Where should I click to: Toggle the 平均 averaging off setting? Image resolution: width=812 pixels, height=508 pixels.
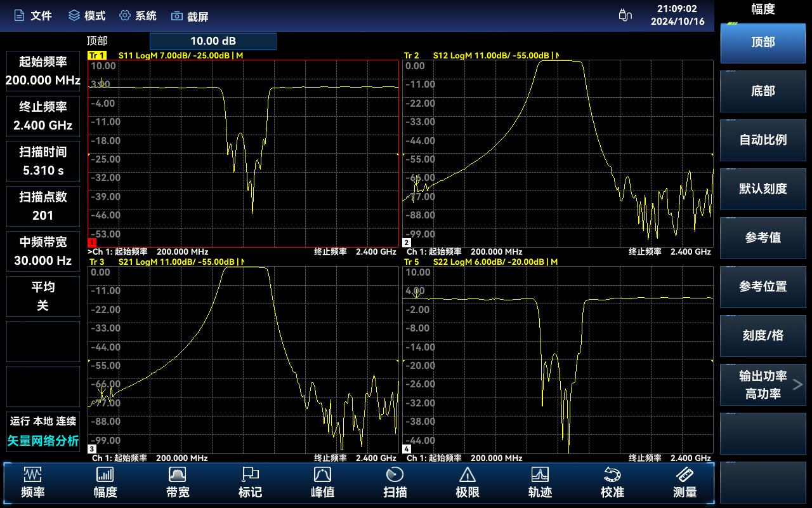click(43, 296)
